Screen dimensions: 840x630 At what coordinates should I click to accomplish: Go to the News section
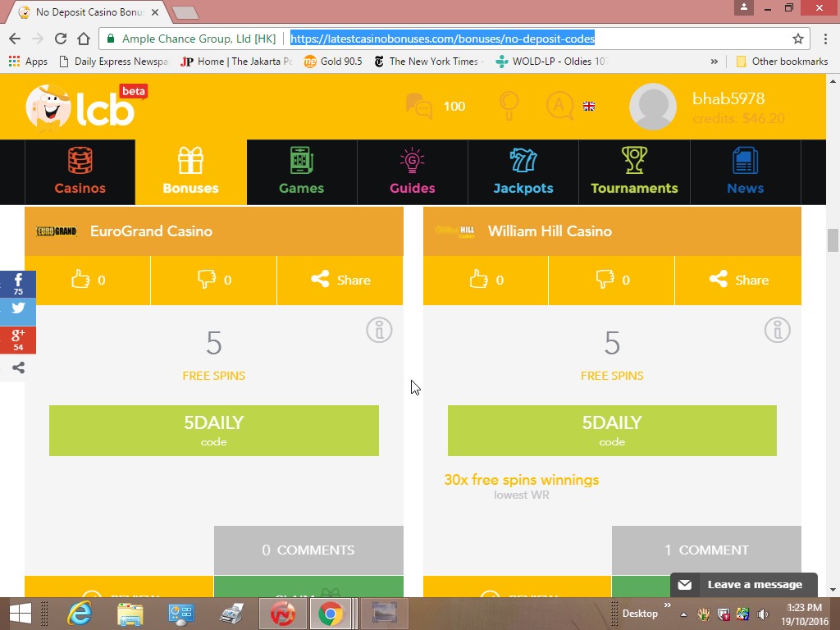click(x=746, y=172)
